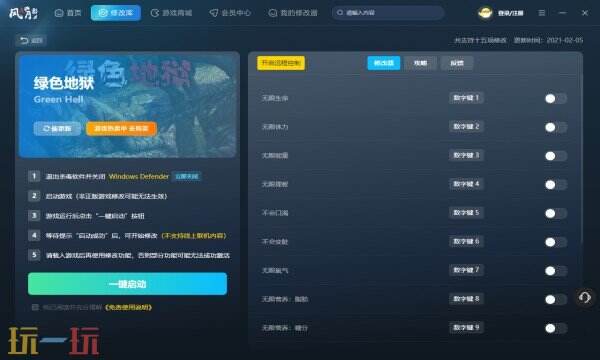Check the agreement checkbox below launch button
Image resolution: width=600 pixels, height=360 pixels.
click(x=35, y=307)
